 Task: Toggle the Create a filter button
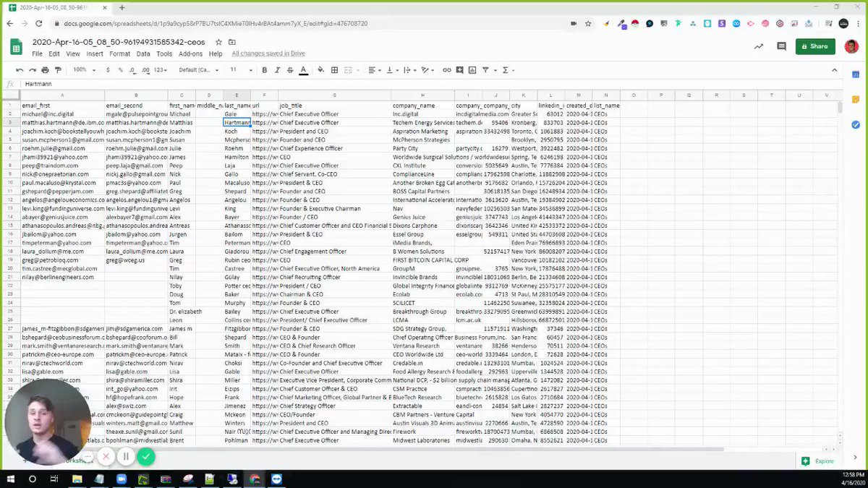[487, 70]
